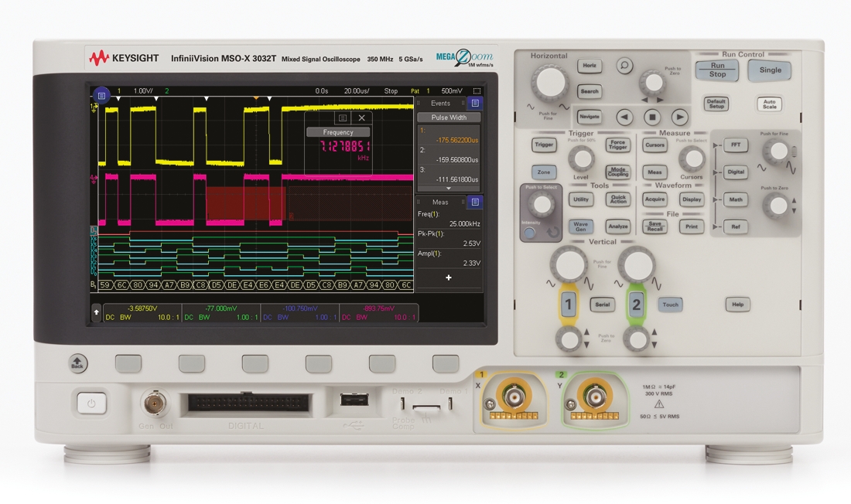Push the Default Setup key

point(716,104)
